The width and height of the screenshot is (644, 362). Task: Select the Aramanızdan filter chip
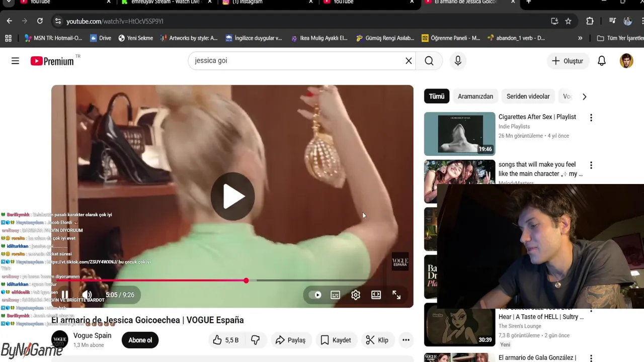point(475,97)
